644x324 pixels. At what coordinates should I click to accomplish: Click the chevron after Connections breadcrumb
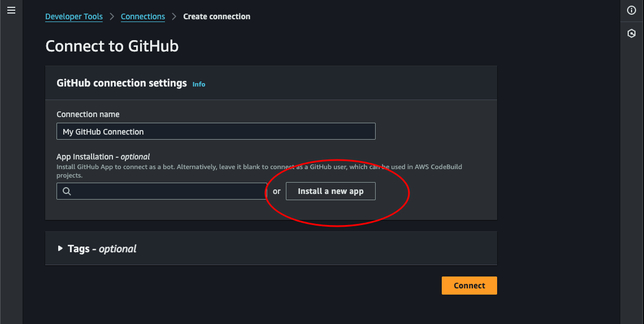point(174,17)
